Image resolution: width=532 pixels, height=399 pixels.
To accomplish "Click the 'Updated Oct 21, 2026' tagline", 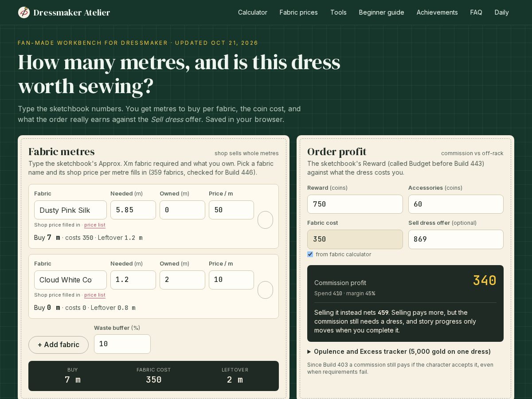I will [217, 43].
